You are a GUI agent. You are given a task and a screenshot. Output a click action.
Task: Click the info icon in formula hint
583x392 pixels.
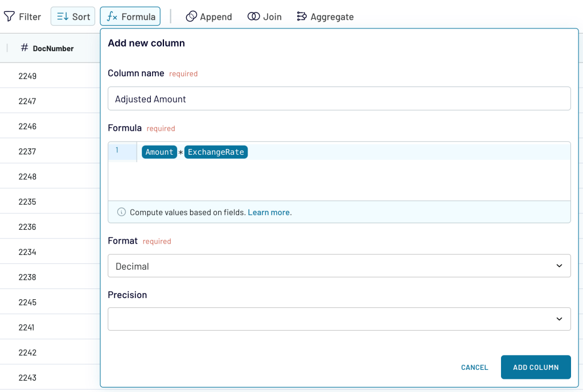[121, 212]
